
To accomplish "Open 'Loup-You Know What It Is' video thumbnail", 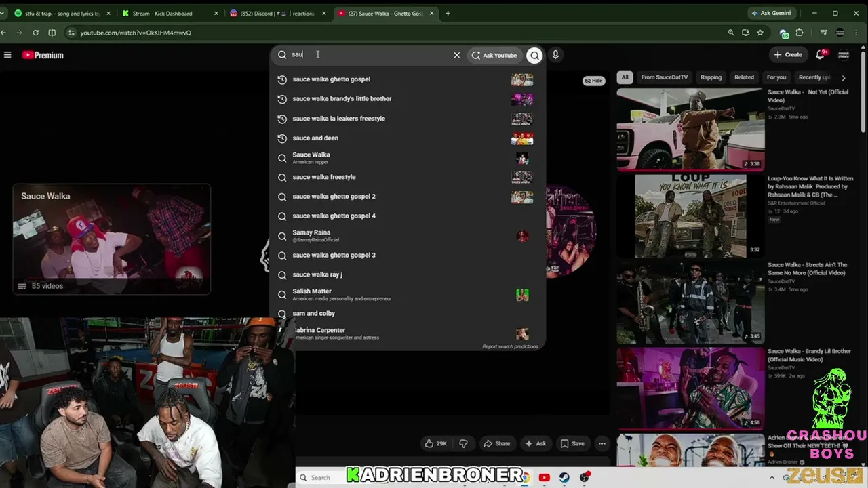I will coord(690,216).
